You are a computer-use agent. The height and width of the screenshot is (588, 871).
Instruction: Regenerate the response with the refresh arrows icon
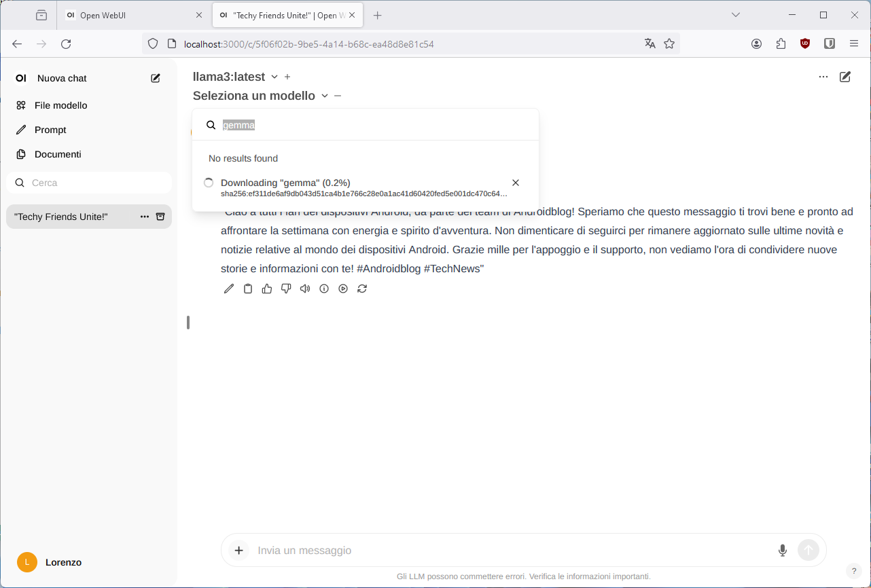pos(362,289)
